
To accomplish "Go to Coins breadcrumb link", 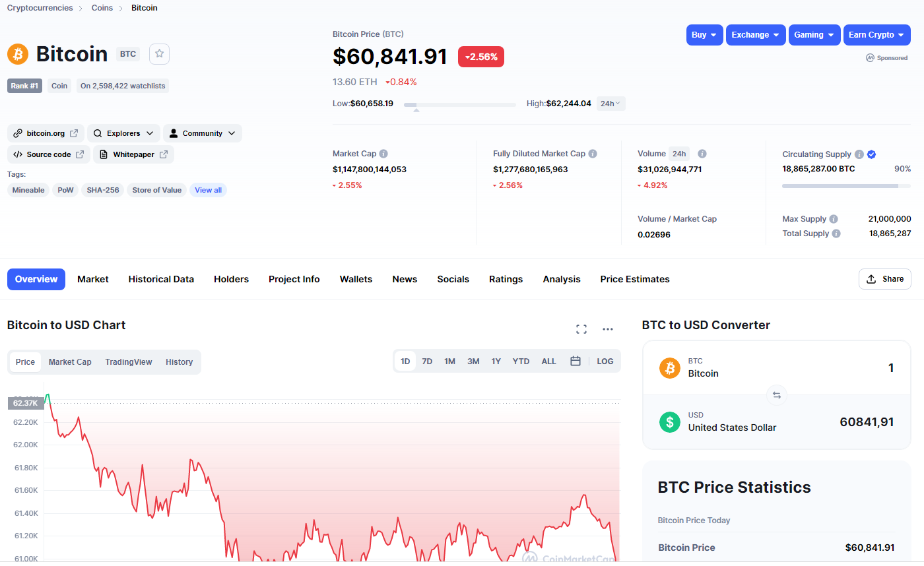I will [102, 8].
